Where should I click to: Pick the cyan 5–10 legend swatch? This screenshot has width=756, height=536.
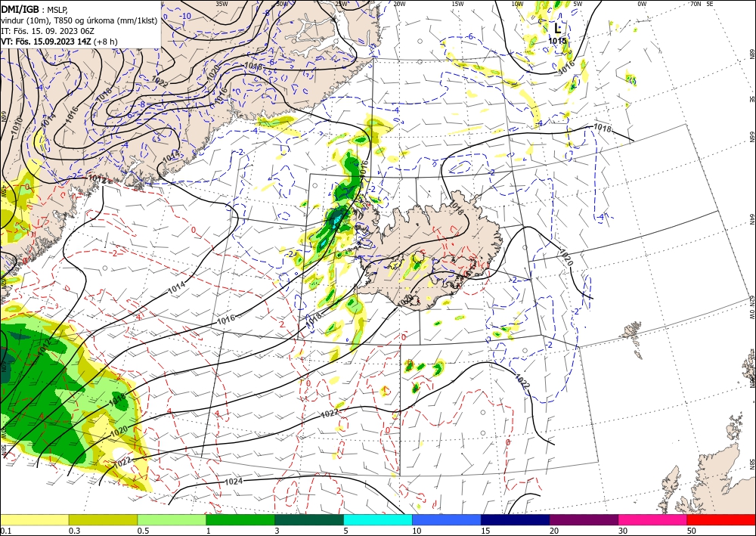pyautogui.click(x=378, y=519)
